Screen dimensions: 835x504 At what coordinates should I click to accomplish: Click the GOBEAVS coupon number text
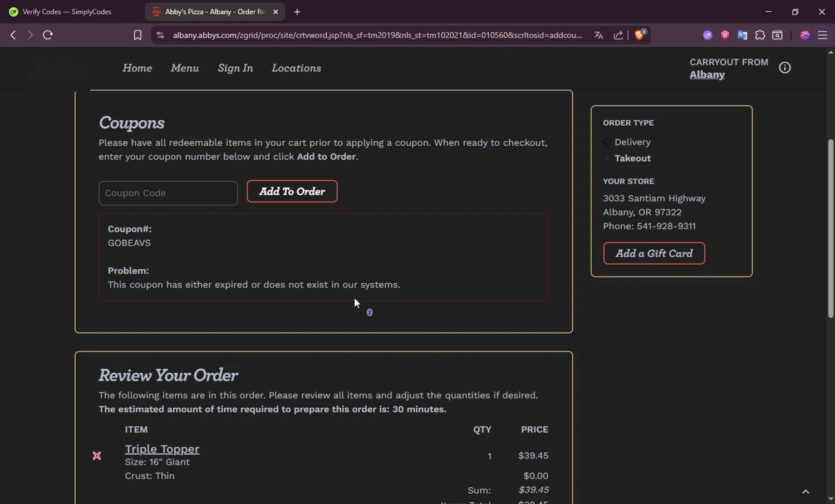pyautogui.click(x=129, y=243)
